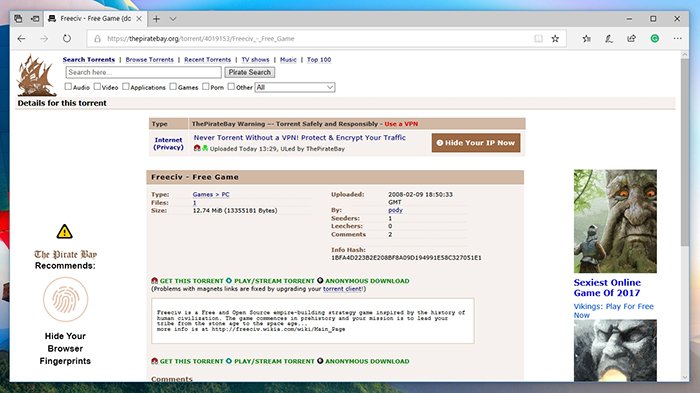Click Hide Your Browser Fingerprints ad text

[x=65, y=348]
